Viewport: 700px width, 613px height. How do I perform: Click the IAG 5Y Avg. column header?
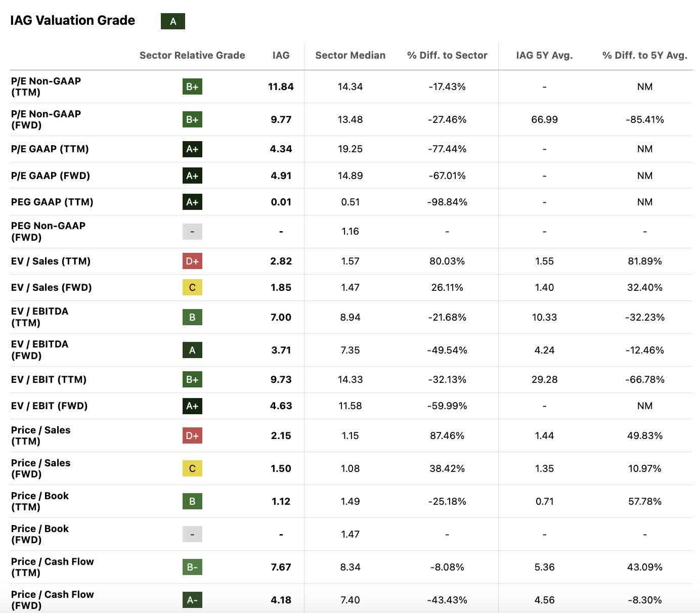pyautogui.click(x=544, y=55)
